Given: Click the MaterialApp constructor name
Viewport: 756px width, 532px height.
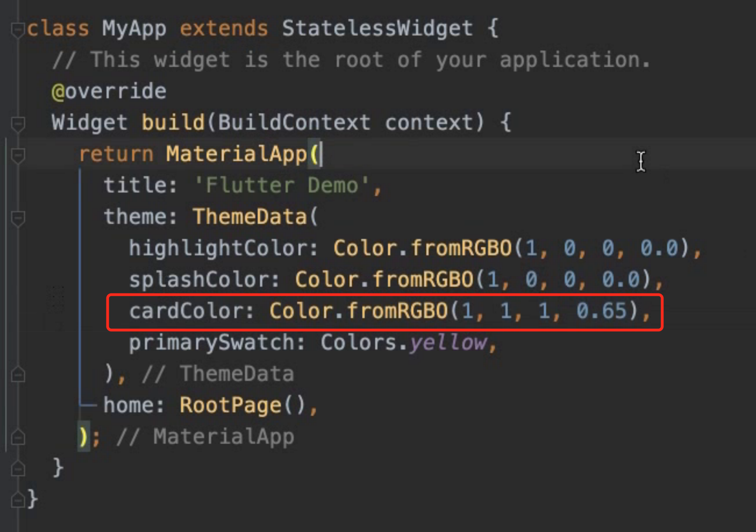Looking at the screenshot, I should click(x=236, y=154).
